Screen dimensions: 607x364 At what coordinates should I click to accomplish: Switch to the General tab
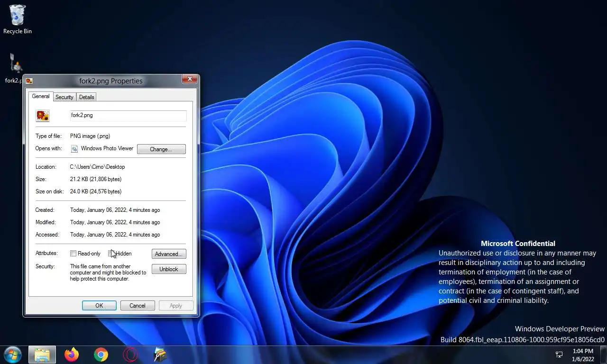tap(41, 96)
